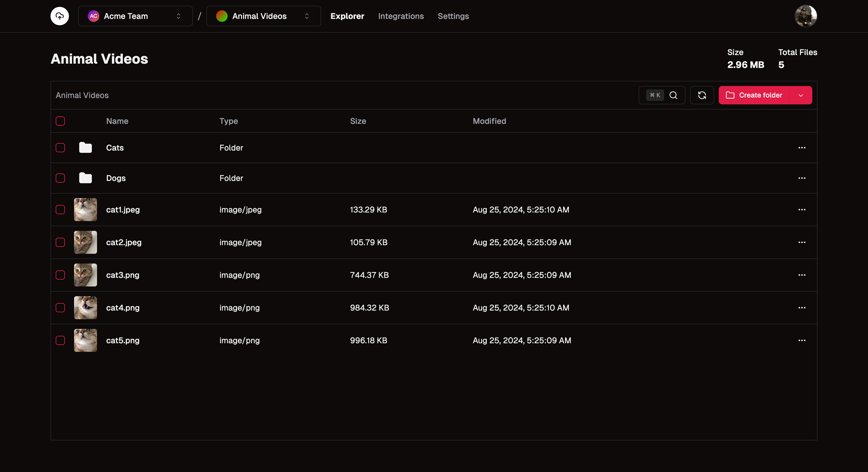The image size is (868, 472).
Task: Check the cat2.jpeg row checkbox
Action: [60, 242]
